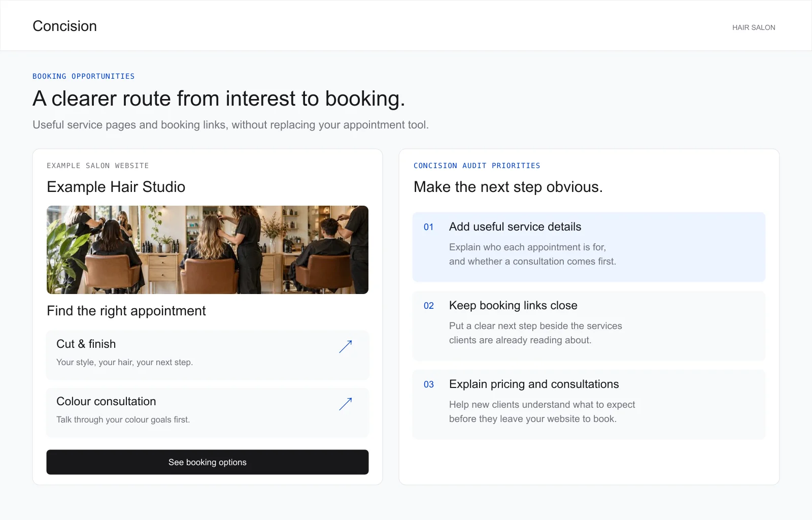Open the Cut & finish service title
The image size is (812, 520).
86,344
